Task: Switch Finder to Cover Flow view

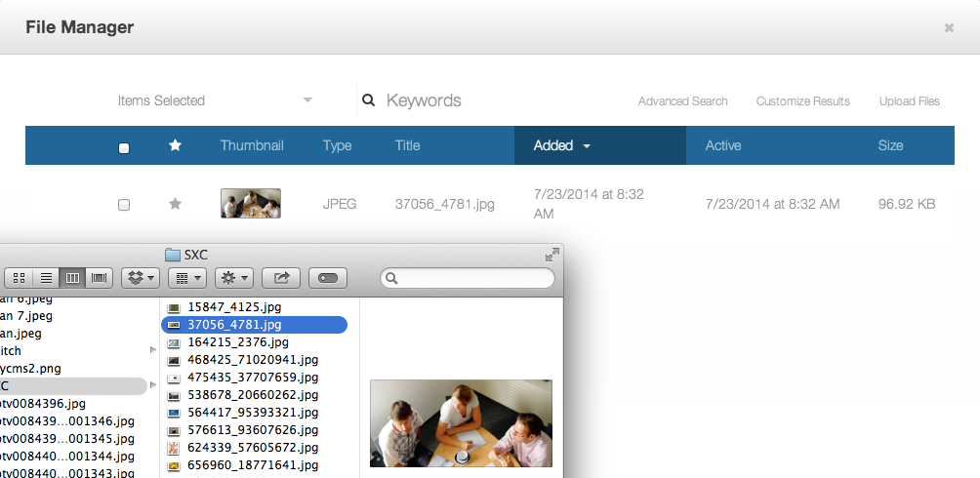Action: 99,278
